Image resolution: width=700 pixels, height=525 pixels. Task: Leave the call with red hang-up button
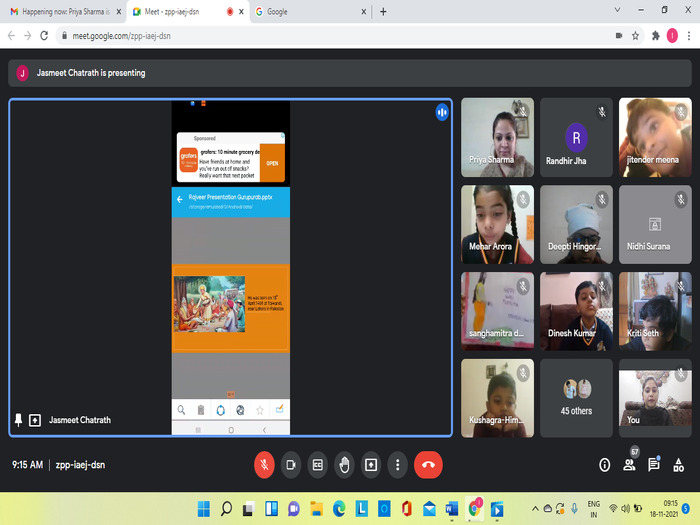428,465
